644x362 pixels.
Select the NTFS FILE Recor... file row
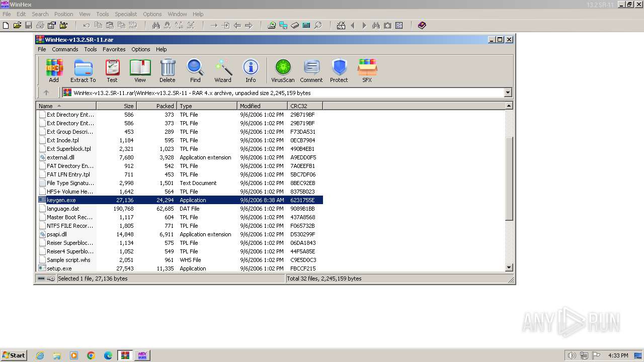(181, 226)
